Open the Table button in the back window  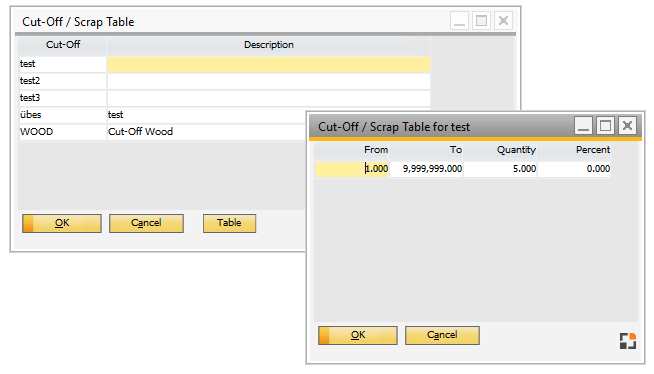[229, 223]
